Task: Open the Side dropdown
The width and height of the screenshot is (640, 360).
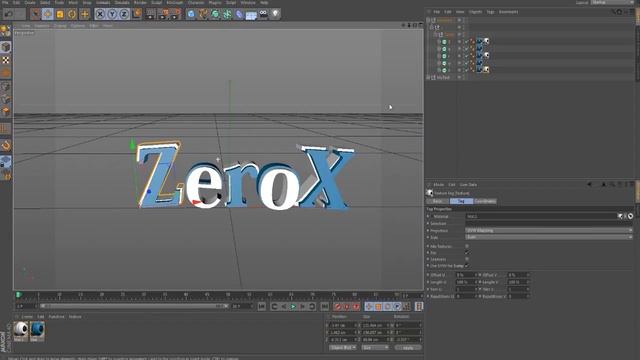Action: 549,237
